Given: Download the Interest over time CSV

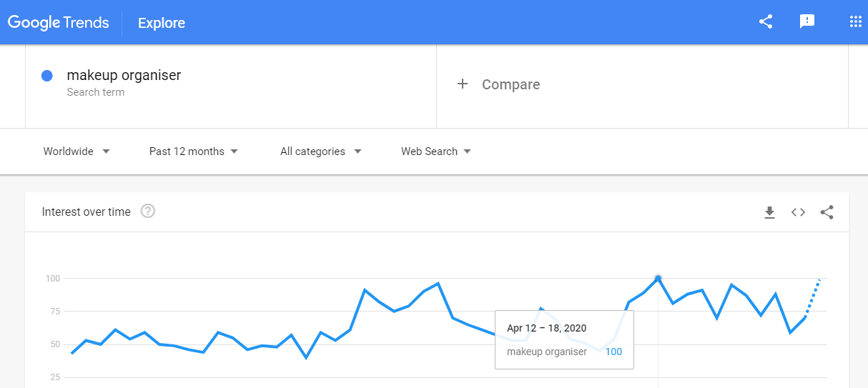Looking at the screenshot, I should [x=770, y=212].
